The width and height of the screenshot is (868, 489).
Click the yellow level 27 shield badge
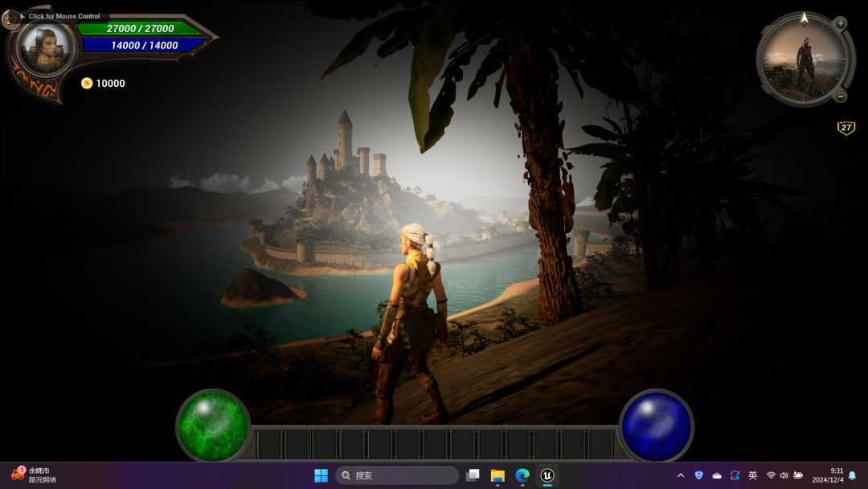pyautogui.click(x=845, y=128)
